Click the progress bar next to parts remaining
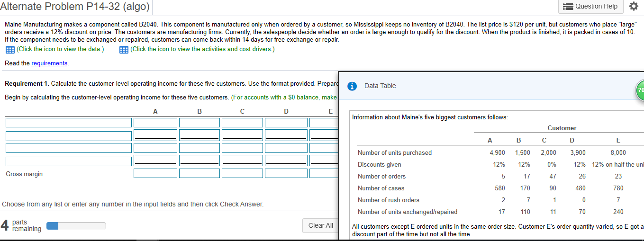The width and height of the screenshot is (644, 241). [76, 226]
